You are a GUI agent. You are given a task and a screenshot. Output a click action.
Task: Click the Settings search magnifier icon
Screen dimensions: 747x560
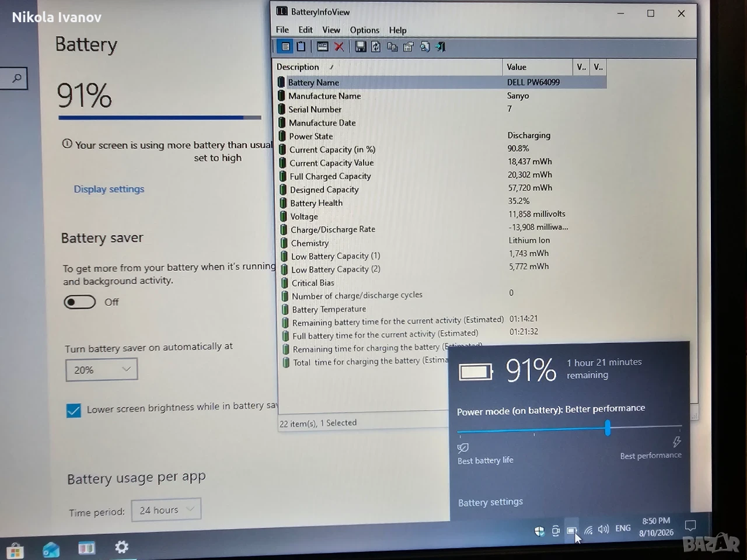17,78
